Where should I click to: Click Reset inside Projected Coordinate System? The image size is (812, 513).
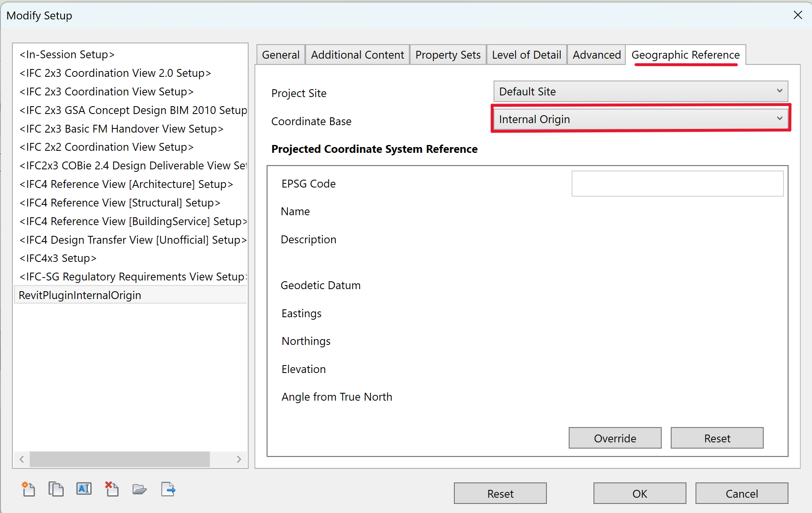point(717,438)
